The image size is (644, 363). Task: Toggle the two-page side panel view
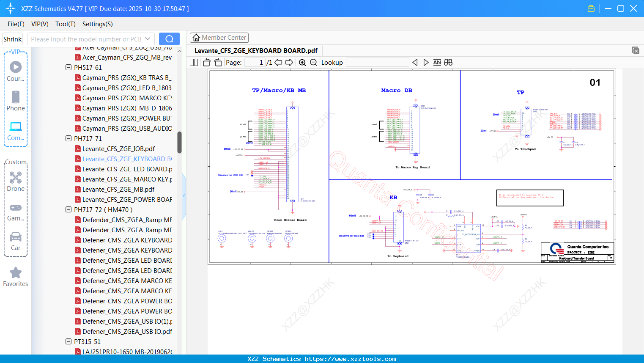[x=194, y=63]
